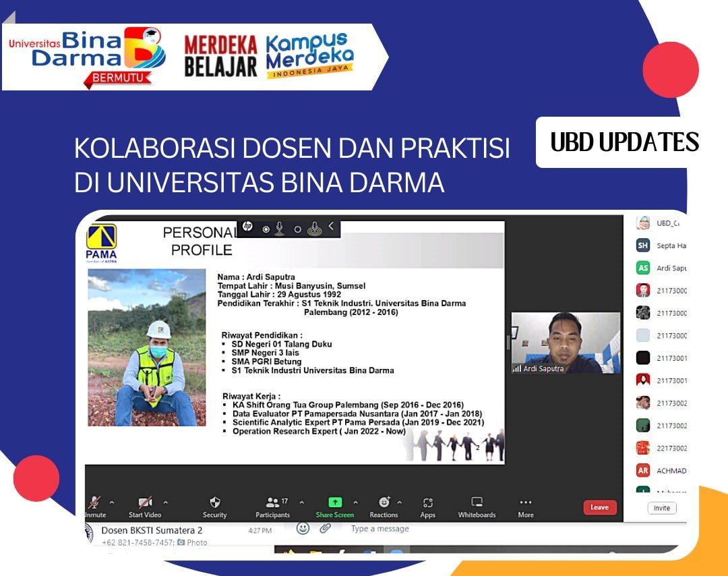Open the More three-dots menu
This screenshot has height=576, width=728.
526,502
